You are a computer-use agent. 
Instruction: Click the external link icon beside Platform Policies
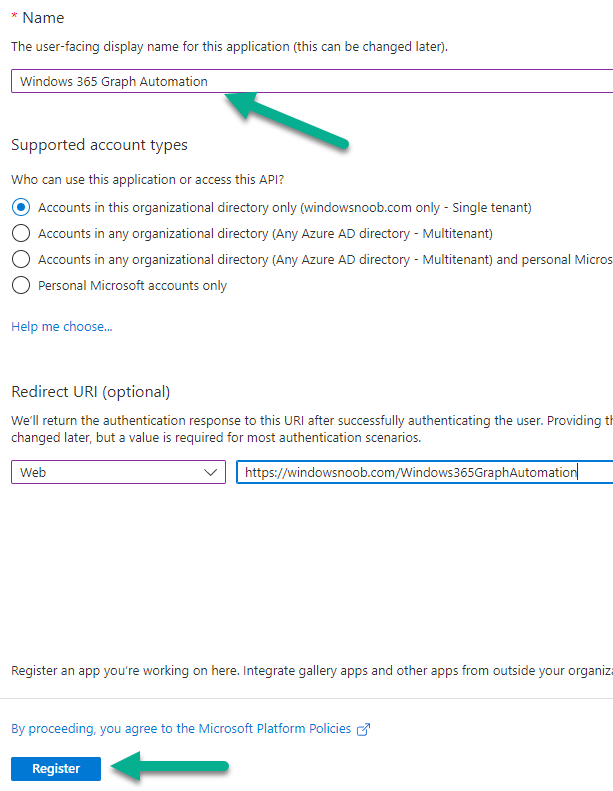coord(363,729)
